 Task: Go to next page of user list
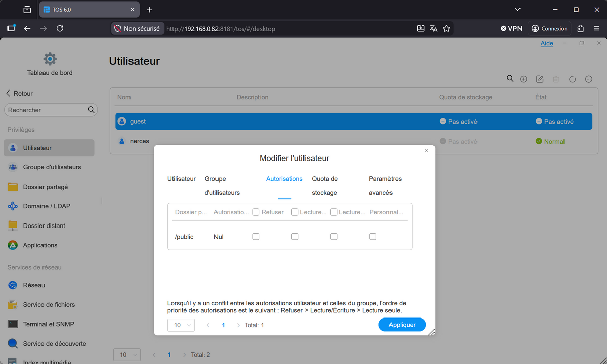[x=184, y=355]
